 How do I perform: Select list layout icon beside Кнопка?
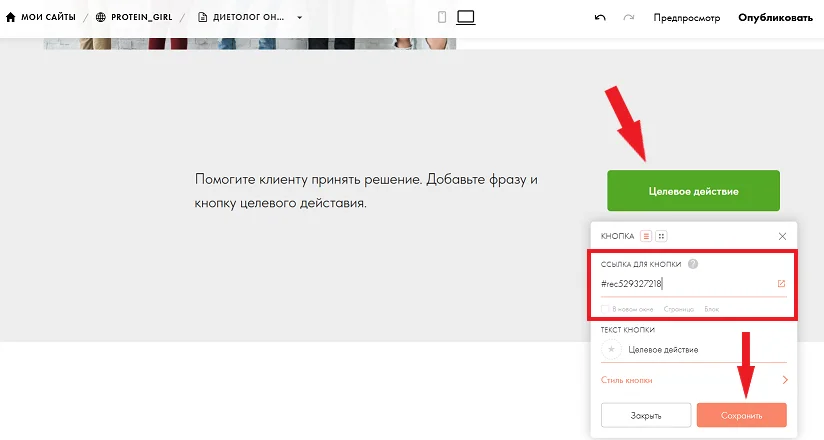point(646,236)
